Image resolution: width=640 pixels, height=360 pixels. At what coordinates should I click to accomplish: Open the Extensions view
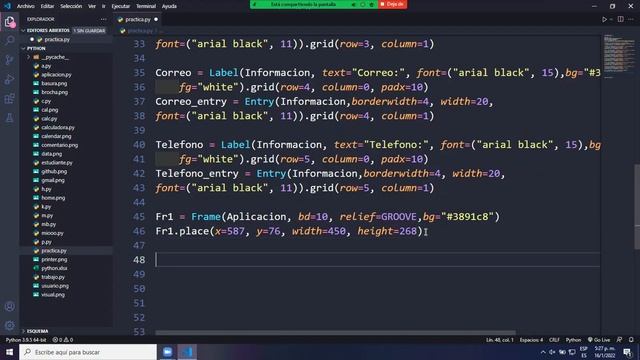coord(9,99)
